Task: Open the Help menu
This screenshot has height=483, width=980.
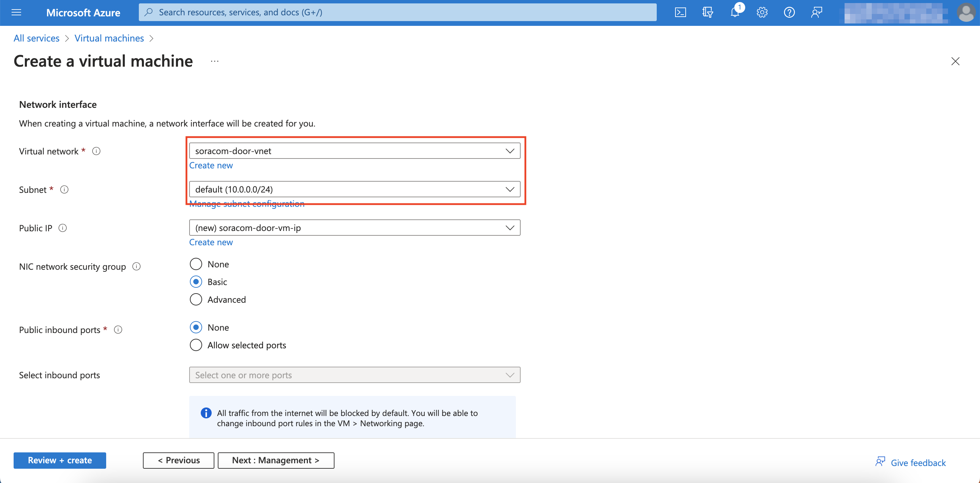Action: tap(789, 12)
